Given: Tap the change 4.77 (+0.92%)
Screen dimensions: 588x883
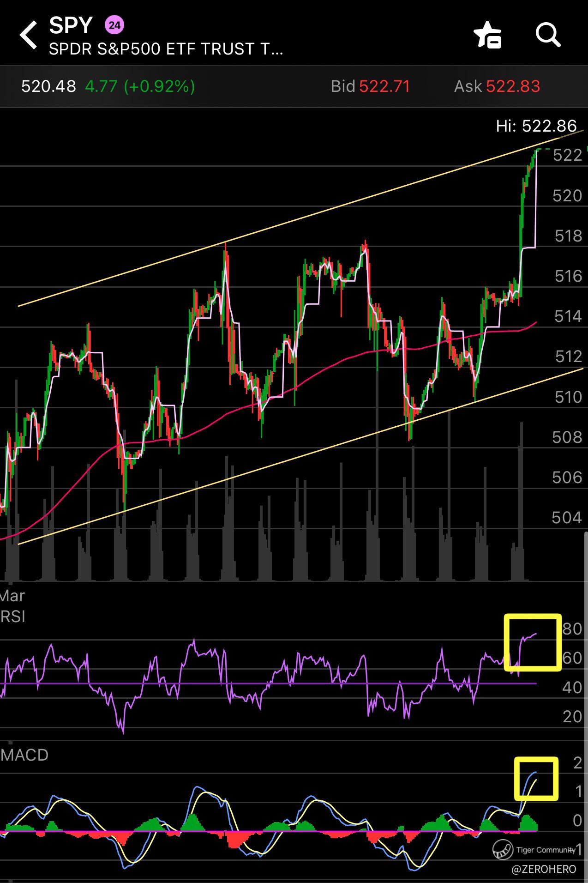Looking at the screenshot, I should pos(140,86).
